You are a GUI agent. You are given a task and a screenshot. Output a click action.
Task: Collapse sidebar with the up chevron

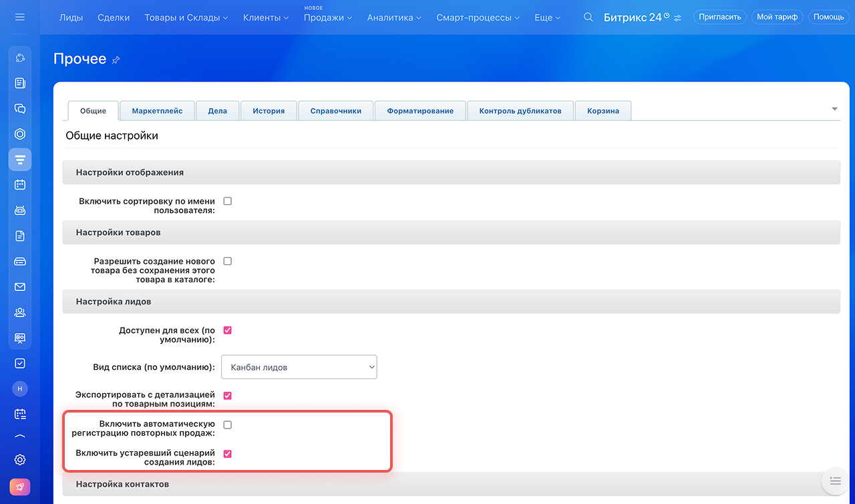coord(20,437)
